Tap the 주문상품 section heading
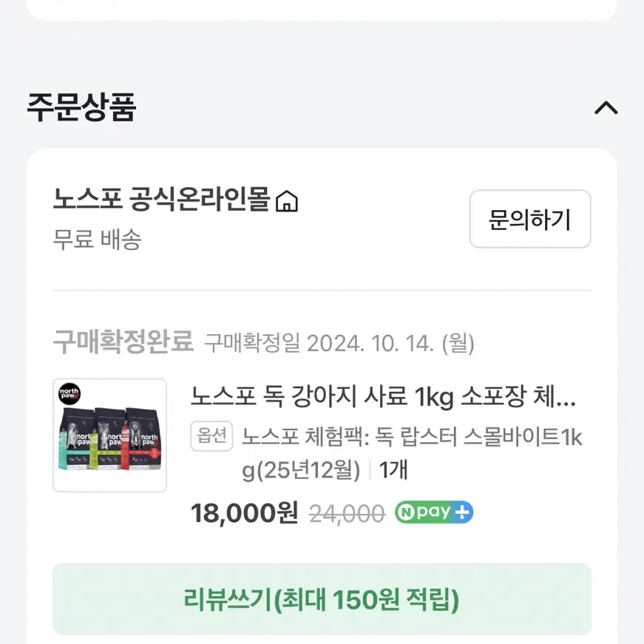 [81, 108]
